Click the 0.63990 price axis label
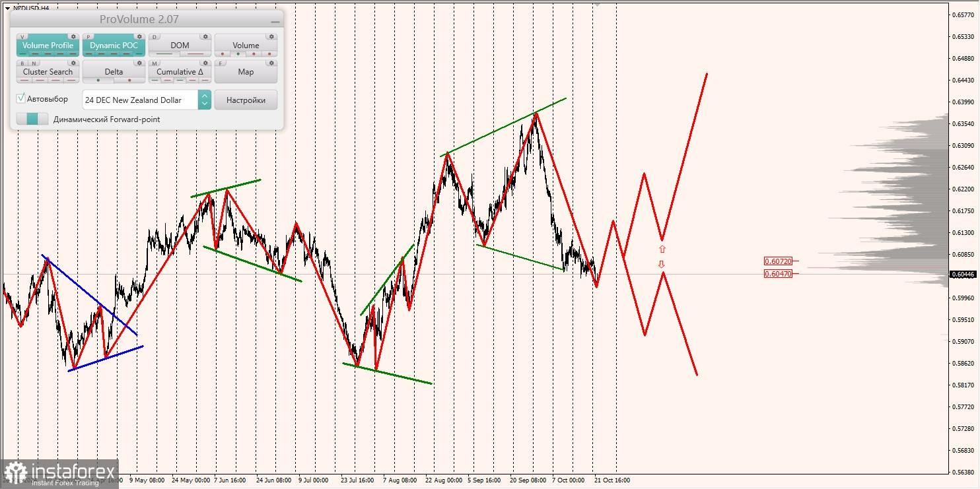980x489 pixels. point(963,102)
